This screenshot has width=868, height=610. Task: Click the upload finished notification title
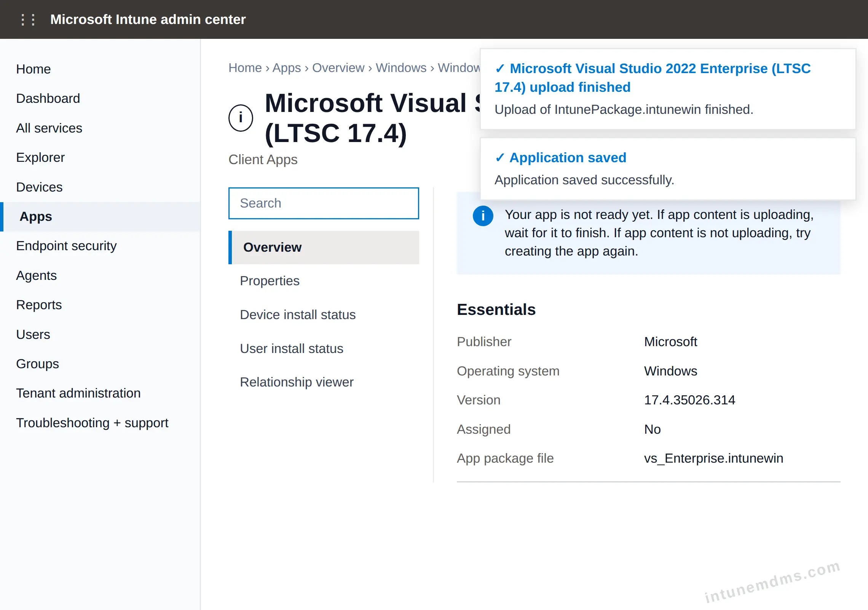[x=653, y=78]
